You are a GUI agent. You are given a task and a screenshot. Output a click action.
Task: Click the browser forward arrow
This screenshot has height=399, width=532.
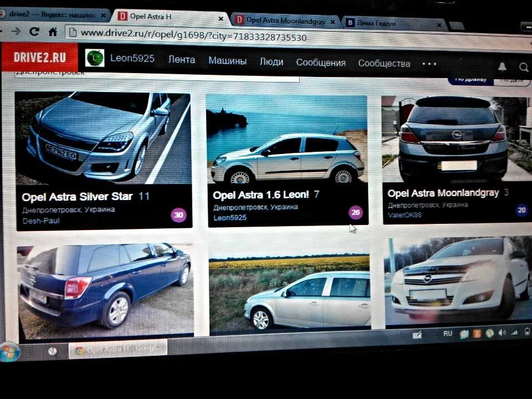pyautogui.click(x=16, y=31)
